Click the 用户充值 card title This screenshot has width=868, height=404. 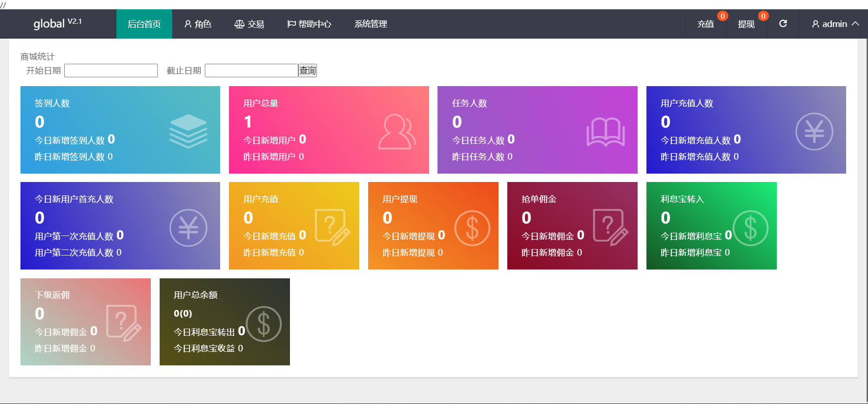coord(261,199)
